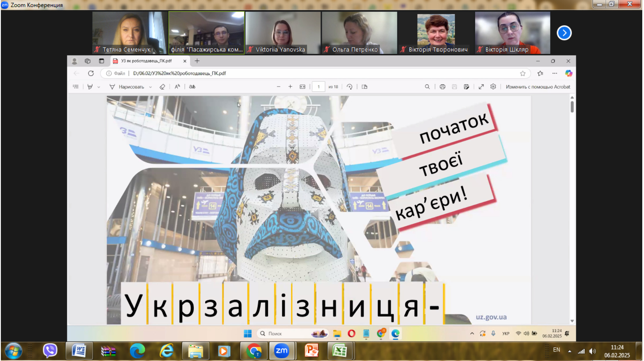Show hidden icons in host system tray

[570, 351]
